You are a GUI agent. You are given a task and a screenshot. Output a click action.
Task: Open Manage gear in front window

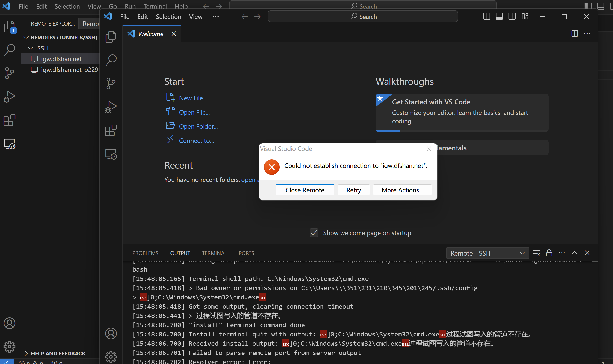(x=111, y=357)
